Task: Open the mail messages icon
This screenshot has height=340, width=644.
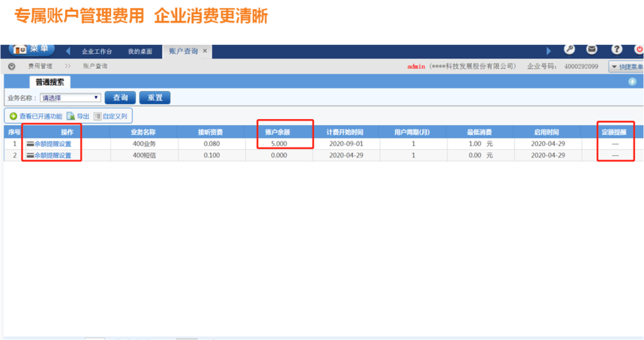Action: (x=592, y=49)
